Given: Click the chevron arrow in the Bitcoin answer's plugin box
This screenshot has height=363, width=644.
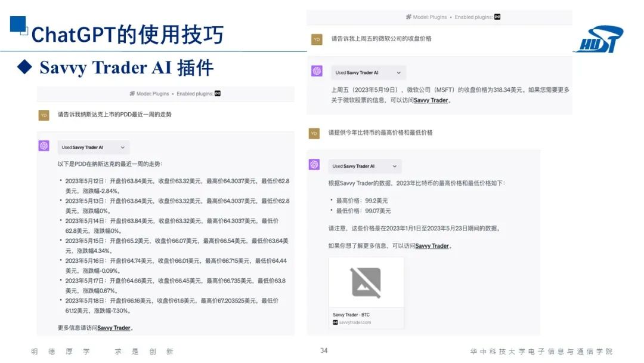Looking at the screenshot, I should click(394, 166).
